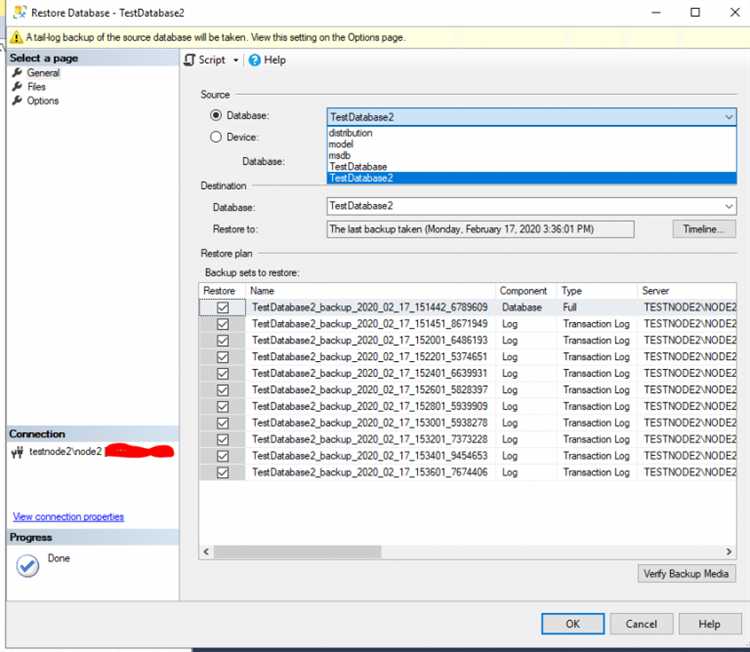Image resolution: width=750 pixels, height=652 pixels.
Task: Click the warning icon in tail-log banner
Action: (16, 37)
